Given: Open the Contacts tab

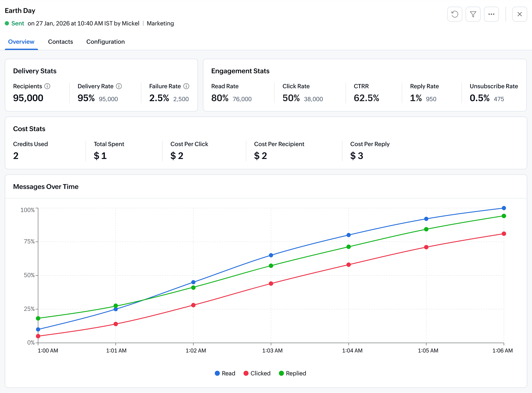Looking at the screenshot, I should click(60, 42).
